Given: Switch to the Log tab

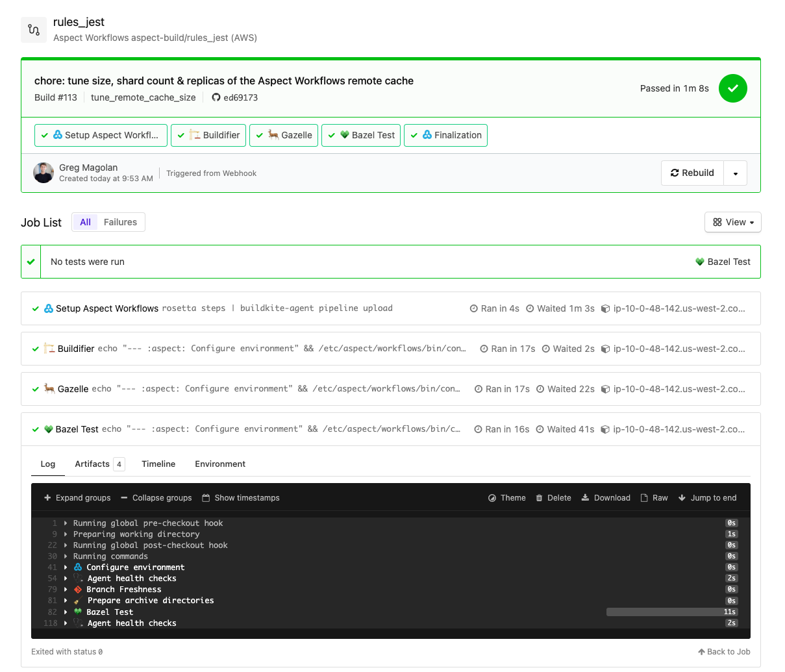Looking at the screenshot, I should point(48,464).
